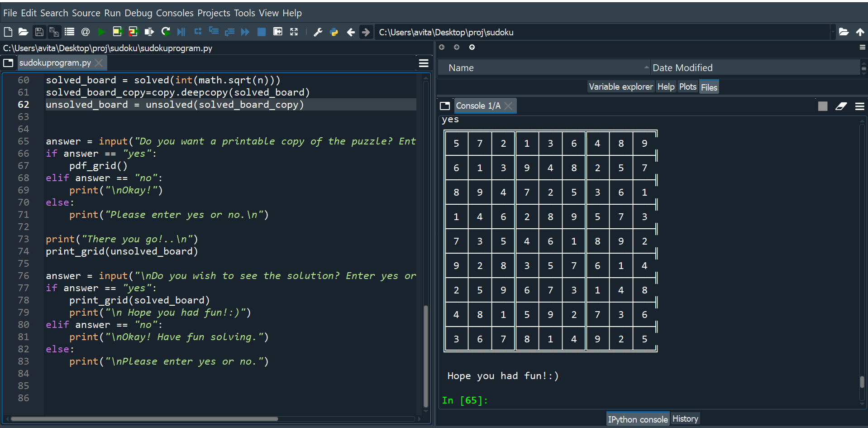Screen dimensions: 868x428
Task: Interrupt the kernel with the stop square
Action: [823, 106]
